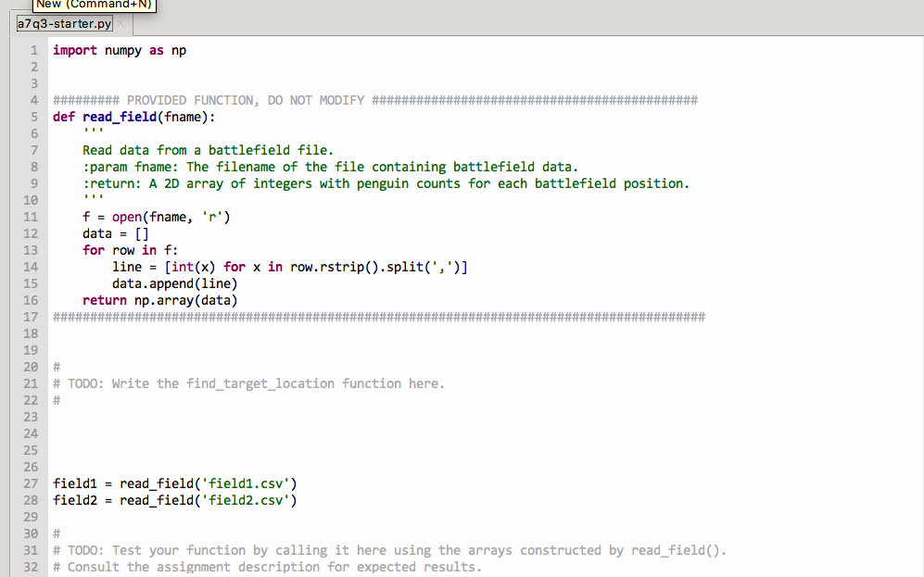Place cursor on 'def read_field(fname):' line

point(140,117)
